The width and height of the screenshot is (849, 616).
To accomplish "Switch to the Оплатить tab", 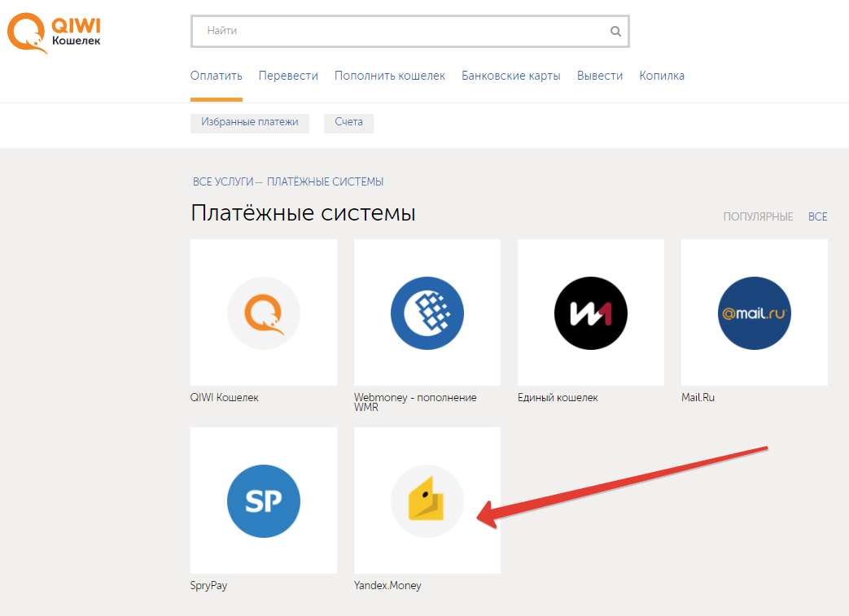I will [216, 76].
